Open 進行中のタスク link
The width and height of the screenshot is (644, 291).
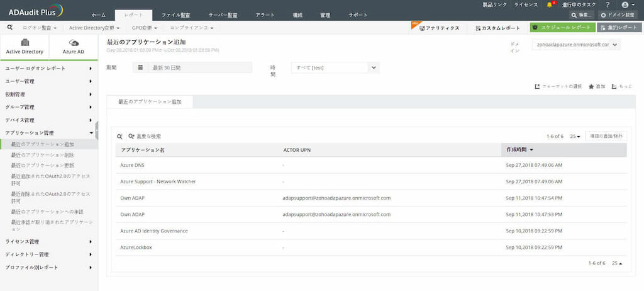click(579, 4)
